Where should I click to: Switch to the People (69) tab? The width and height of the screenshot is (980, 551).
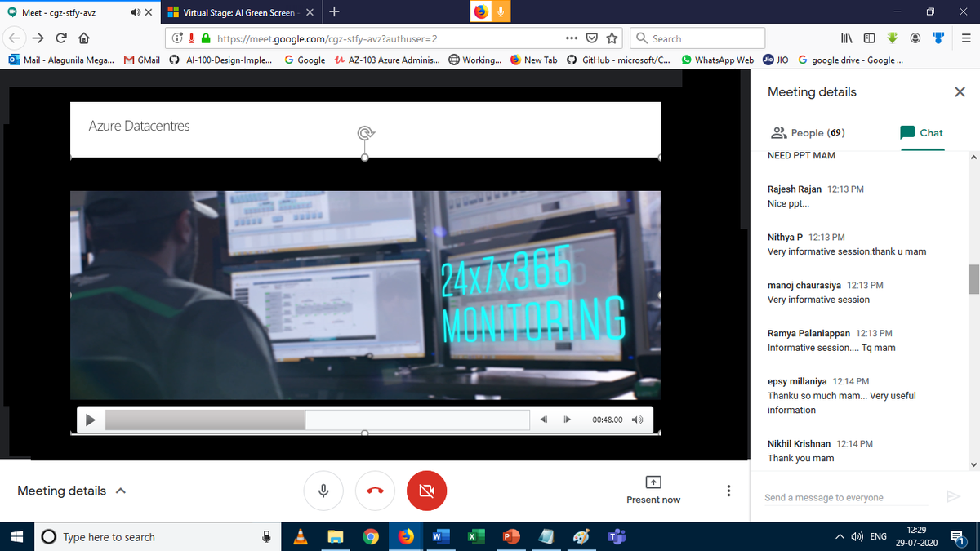pos(808,132)
